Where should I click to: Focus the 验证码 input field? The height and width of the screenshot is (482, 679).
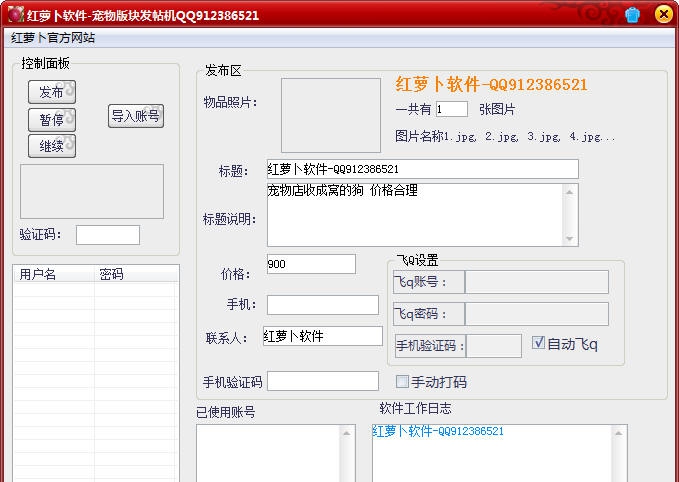108,235
